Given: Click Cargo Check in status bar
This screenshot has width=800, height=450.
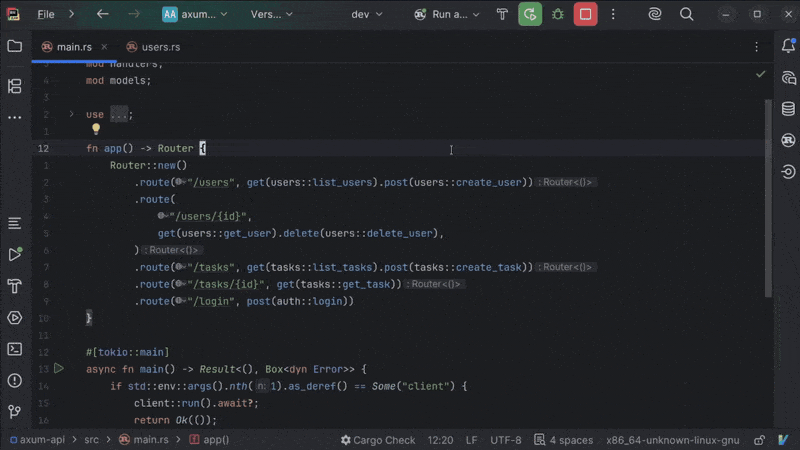Looking at the screenshot, I should [378, 440].
